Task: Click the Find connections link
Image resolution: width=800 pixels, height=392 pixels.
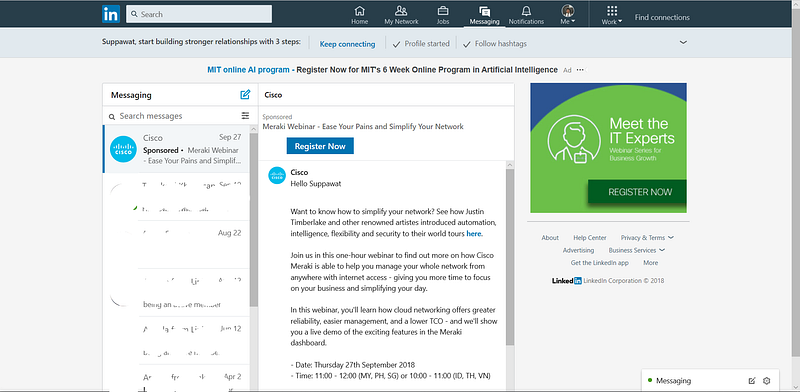Action: pyautogui.click(x=662, y=17)
